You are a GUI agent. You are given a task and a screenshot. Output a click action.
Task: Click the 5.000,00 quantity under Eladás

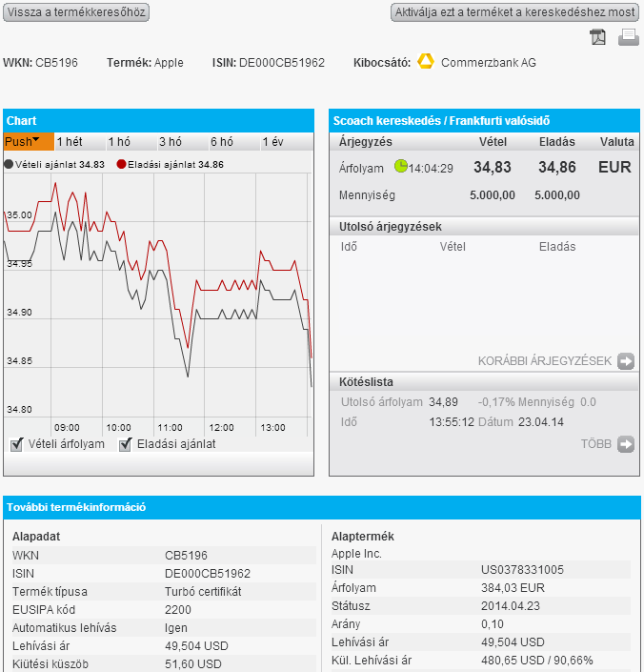coord(557,195)
